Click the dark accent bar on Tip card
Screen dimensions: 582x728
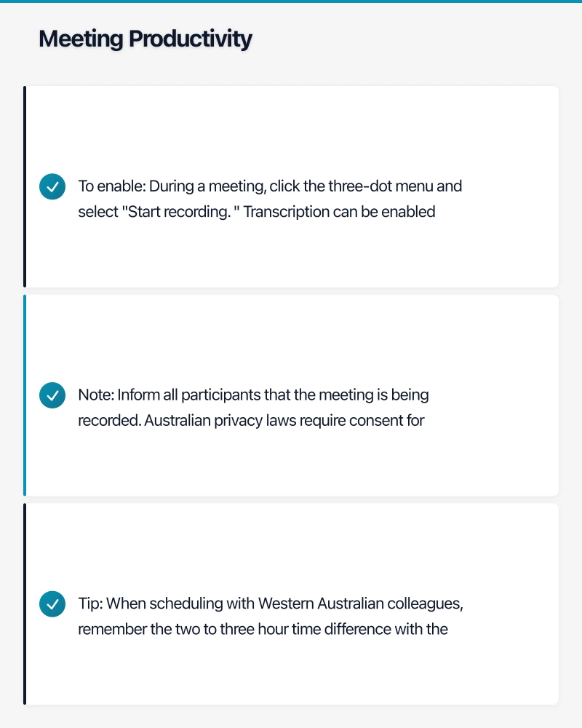[25, 604]
